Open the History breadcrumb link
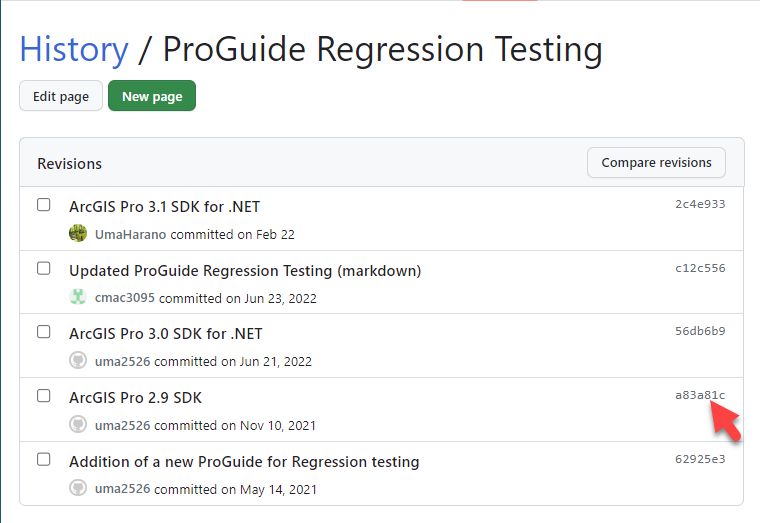 74,49
